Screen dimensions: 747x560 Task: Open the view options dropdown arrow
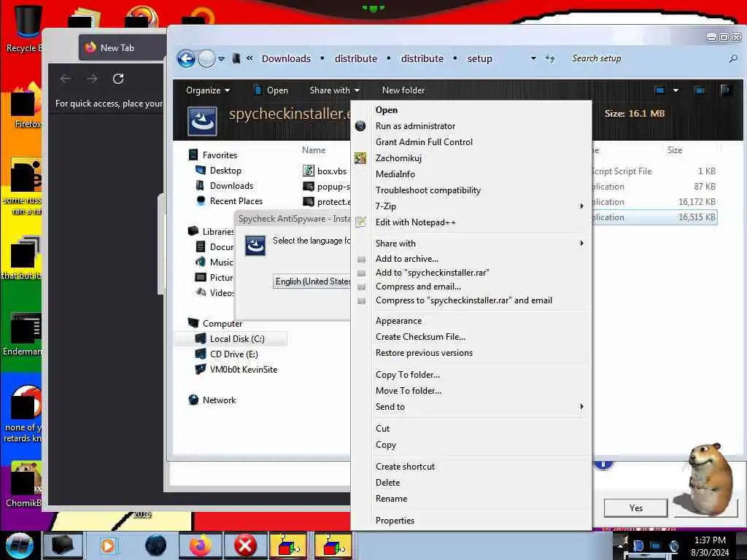pos(676,90)
